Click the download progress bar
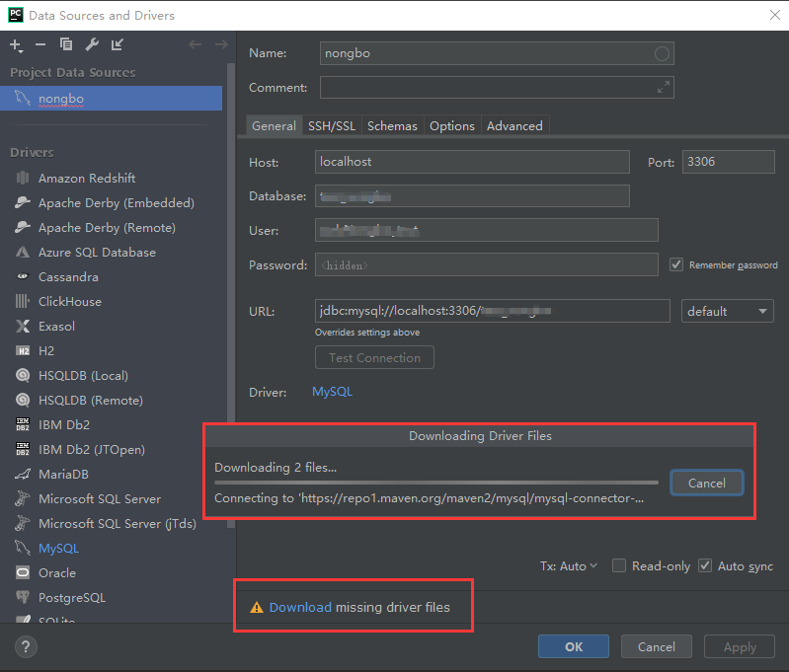The image size is (789, 672). 436,483
